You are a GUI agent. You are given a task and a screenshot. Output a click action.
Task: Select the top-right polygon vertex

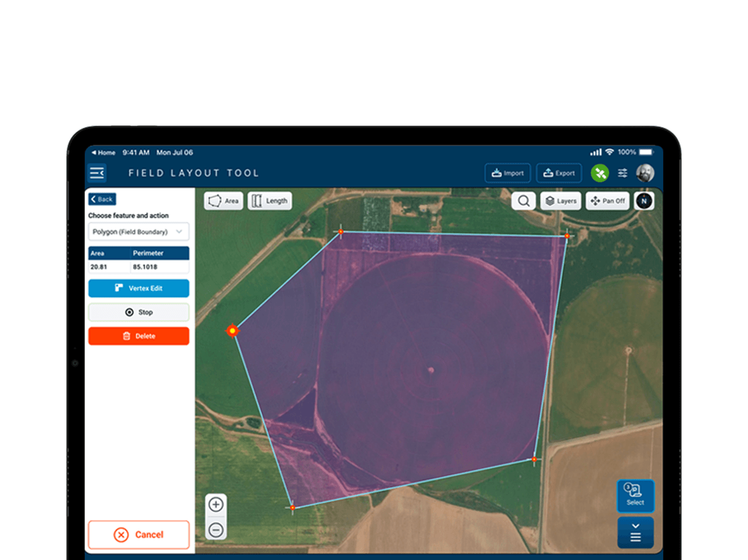click(x=567, y=236)
